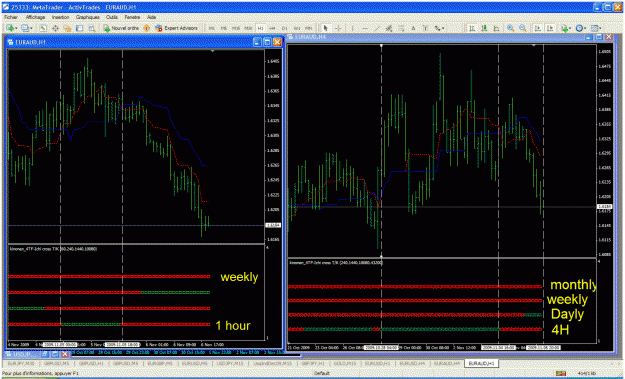Screen dimensions: 625x379
Task: Switch to the EURAUD,H4 chart tab
Action: (447, 363)
